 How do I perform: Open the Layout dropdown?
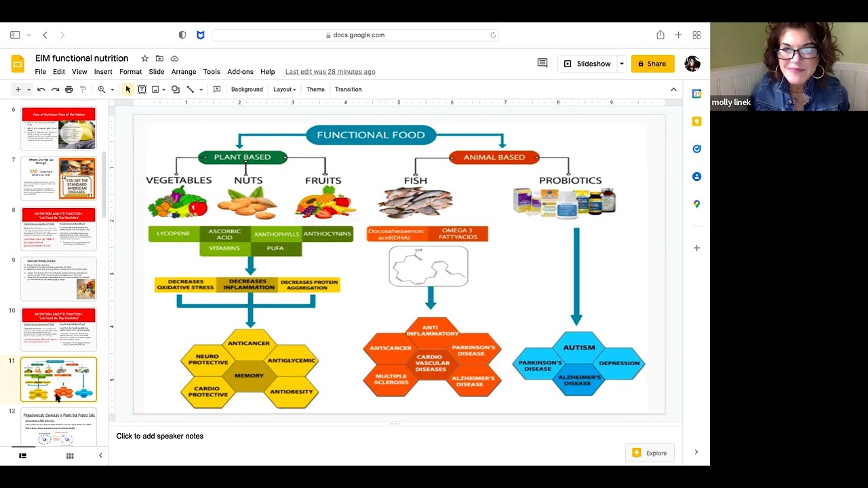(285, 89)
